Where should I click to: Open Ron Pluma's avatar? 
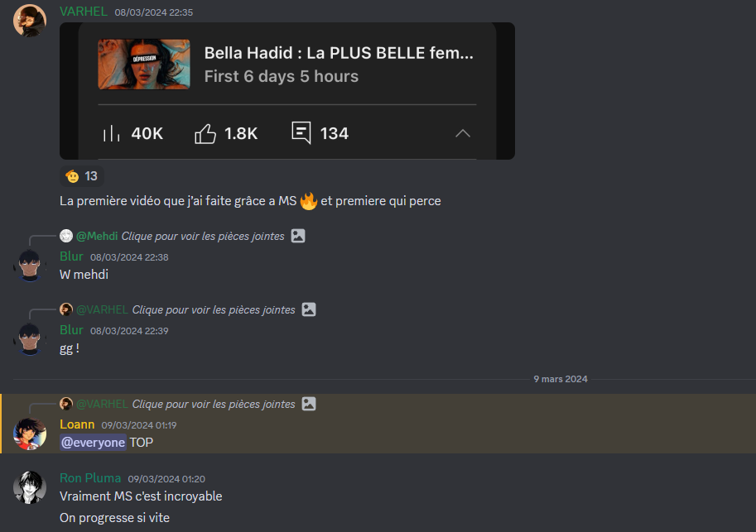[x=30, y=487]
